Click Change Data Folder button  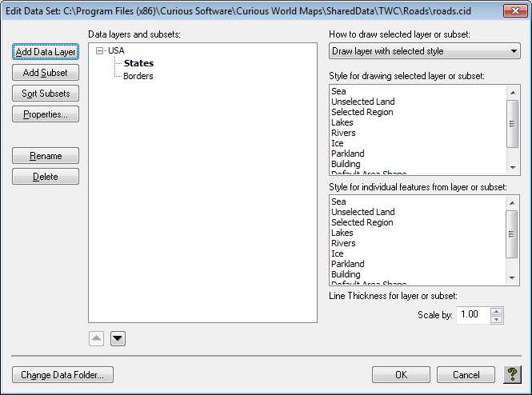62,375
